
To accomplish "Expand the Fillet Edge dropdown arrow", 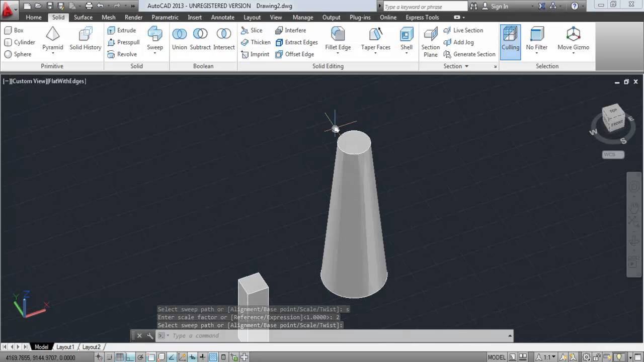I will click(338, 53).
